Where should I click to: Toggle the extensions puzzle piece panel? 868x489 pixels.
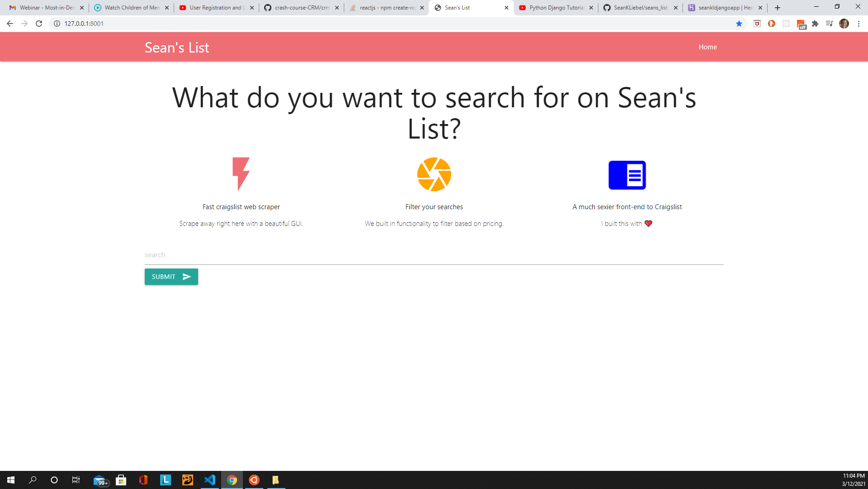click(x=815, y=24)
